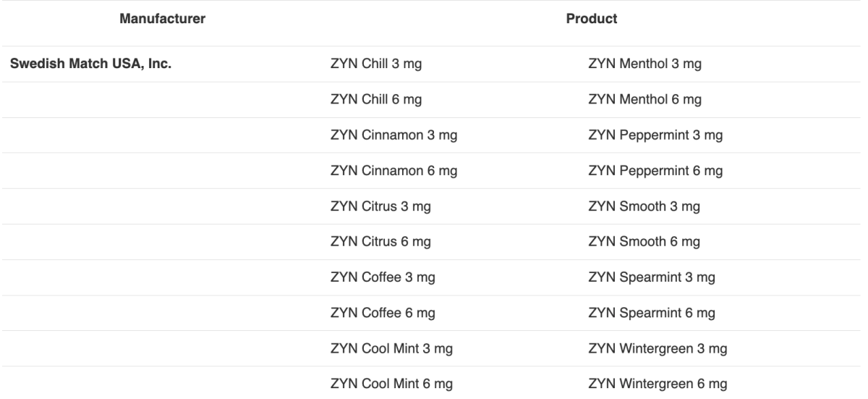Image resolution: width=868 pixels, height=399 pixels.
Task: Click ZYN Wintergreen 3 mg text
Action: [x=658, y=348]
